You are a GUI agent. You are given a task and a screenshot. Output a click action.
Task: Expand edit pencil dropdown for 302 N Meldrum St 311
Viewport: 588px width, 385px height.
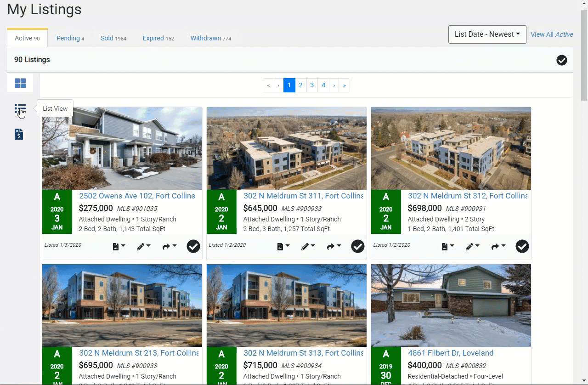pyautogui.click(x=308, y=247)
